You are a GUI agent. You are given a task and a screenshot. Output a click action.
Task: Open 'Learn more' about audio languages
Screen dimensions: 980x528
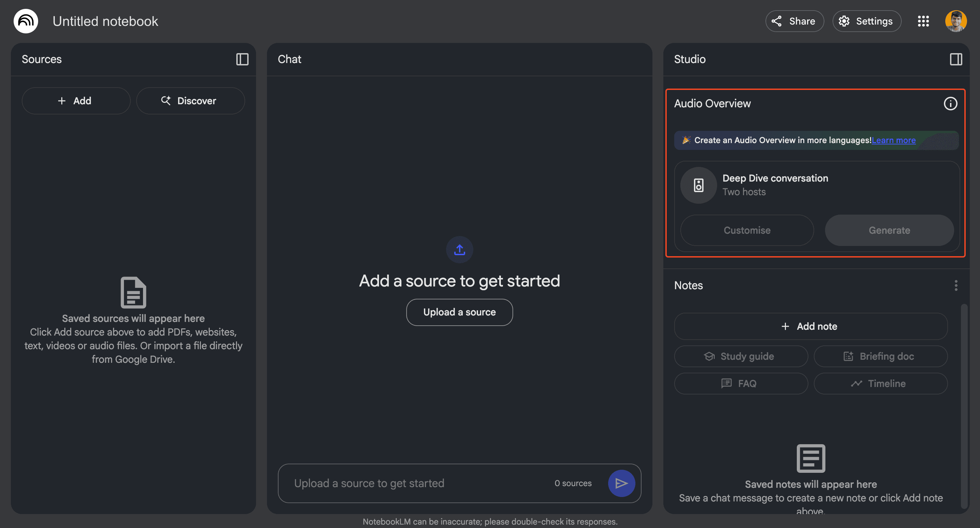894,140
